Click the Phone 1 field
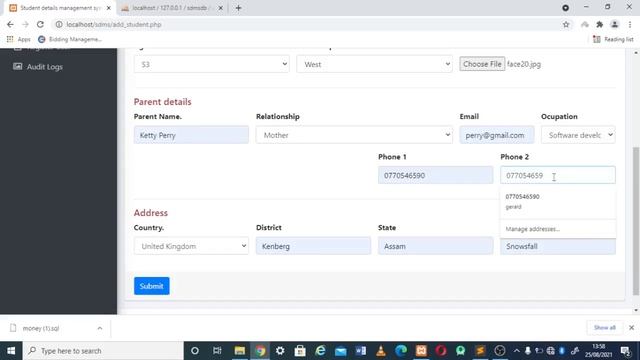Image resolution: width=640 pixels, height=360 pixels. click(436, 175)
